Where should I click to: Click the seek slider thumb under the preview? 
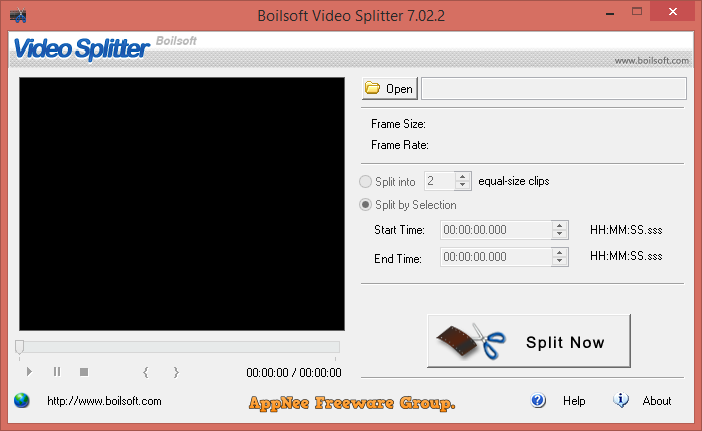pyautogui.click(x=19, y=346)
